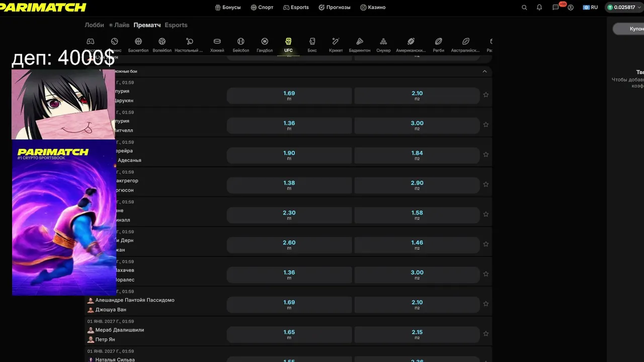Favorite the Митчелл fight with the star
The height and width of the screenshot is (362, 644).
486,125
